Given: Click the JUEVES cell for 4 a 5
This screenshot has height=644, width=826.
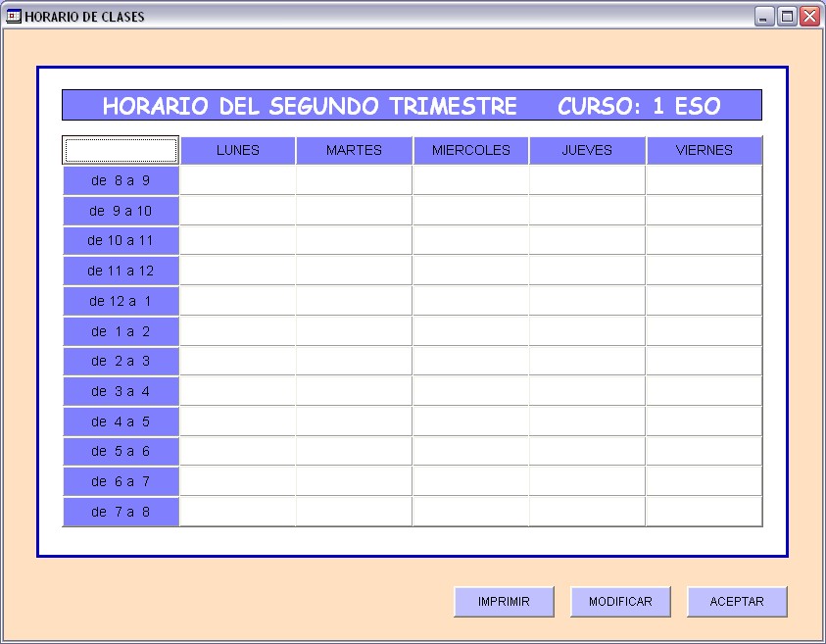Looking at the screenshot, I should point(587,421).
